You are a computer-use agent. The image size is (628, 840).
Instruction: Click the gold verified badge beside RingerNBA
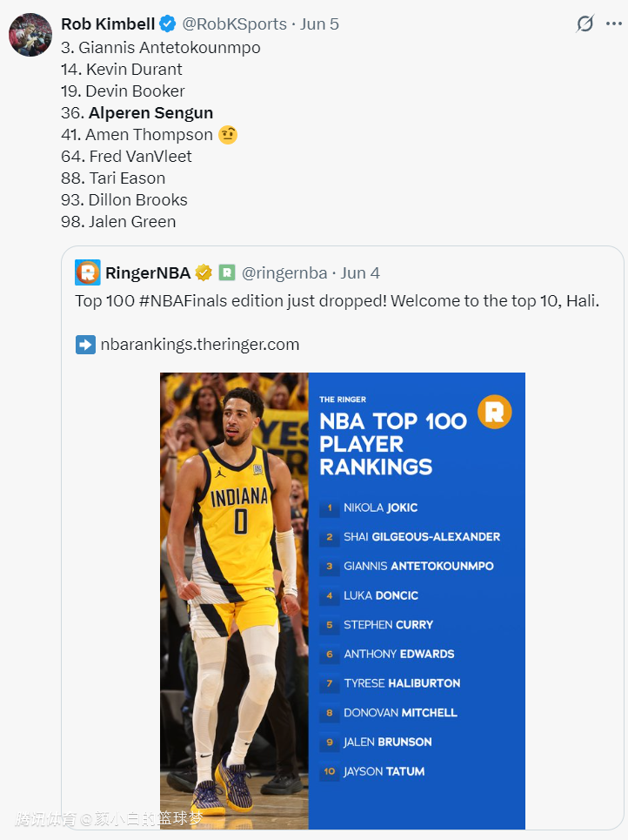204,272
